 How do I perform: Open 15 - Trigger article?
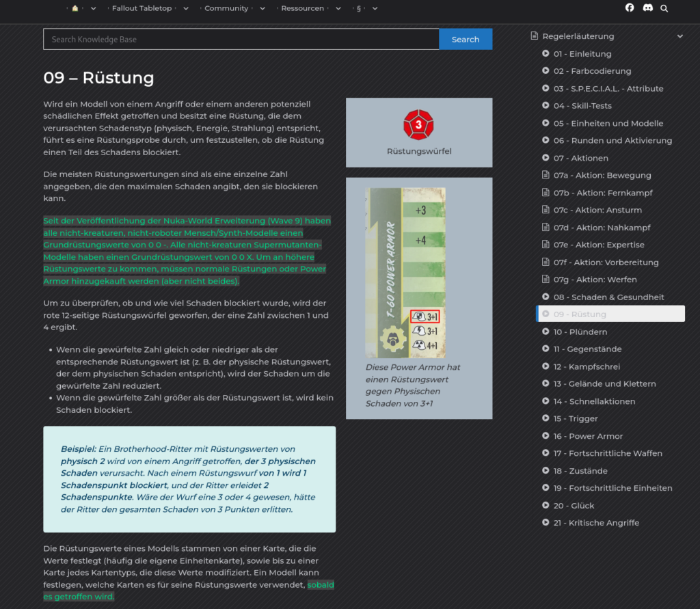point(576,418)
